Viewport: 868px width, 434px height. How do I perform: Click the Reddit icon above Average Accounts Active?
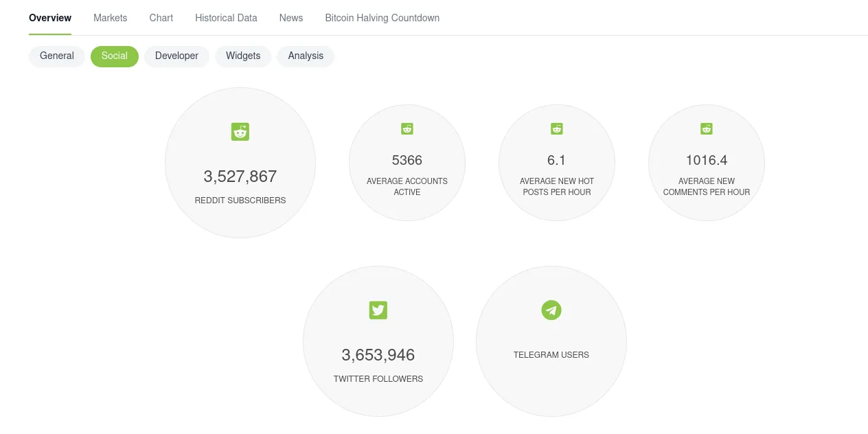pos(407,129)
